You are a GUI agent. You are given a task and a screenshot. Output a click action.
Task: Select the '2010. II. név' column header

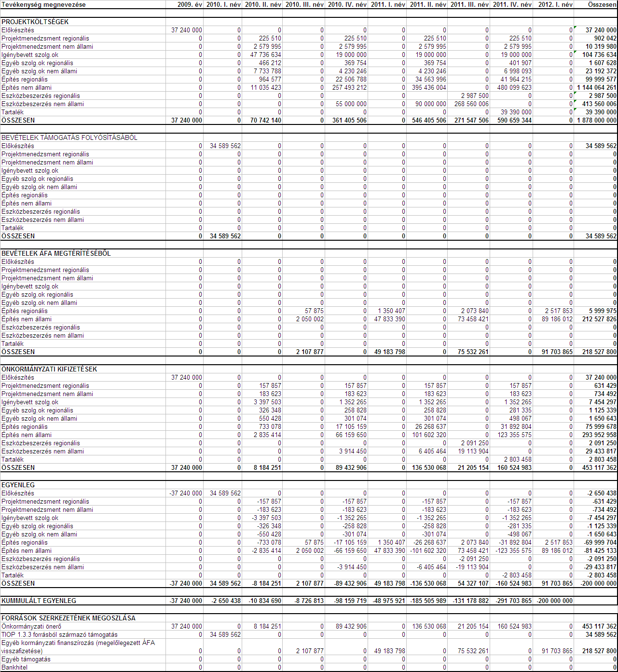[263, 4]
